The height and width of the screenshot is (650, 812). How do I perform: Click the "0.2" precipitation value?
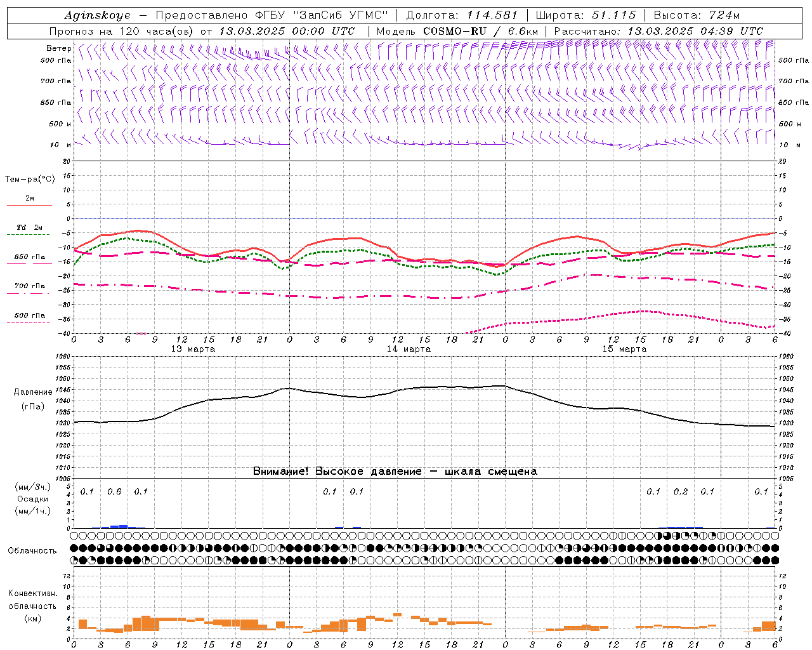[681, 492]
